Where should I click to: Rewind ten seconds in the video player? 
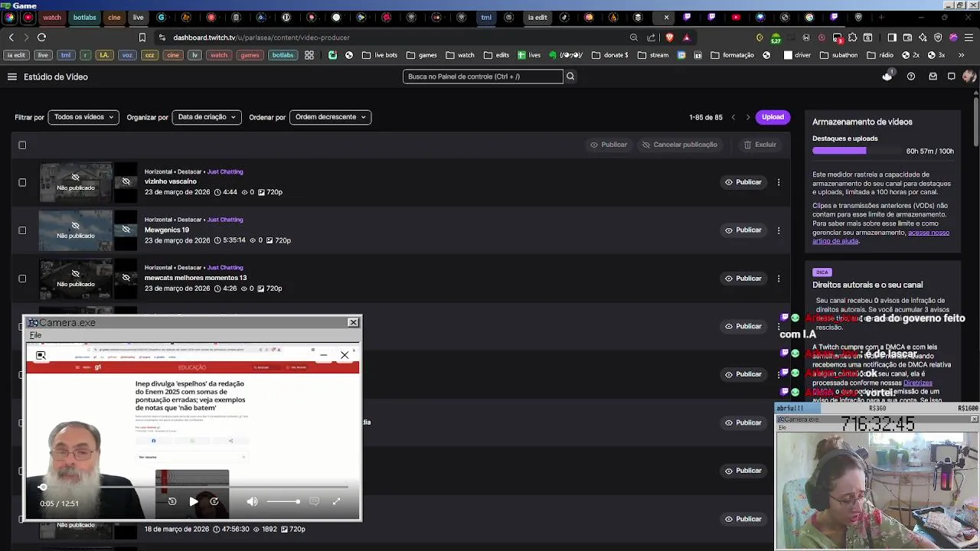[172, 502]
